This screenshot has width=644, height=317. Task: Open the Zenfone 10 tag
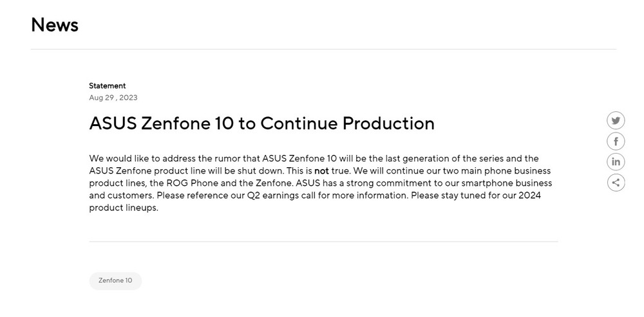pyautogui.click(x=115, y=281)
